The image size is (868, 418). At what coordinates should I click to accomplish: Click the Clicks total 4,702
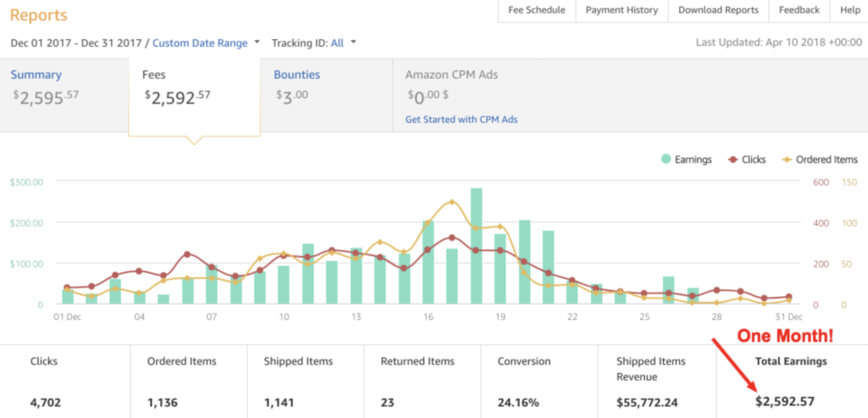[46, 403]
